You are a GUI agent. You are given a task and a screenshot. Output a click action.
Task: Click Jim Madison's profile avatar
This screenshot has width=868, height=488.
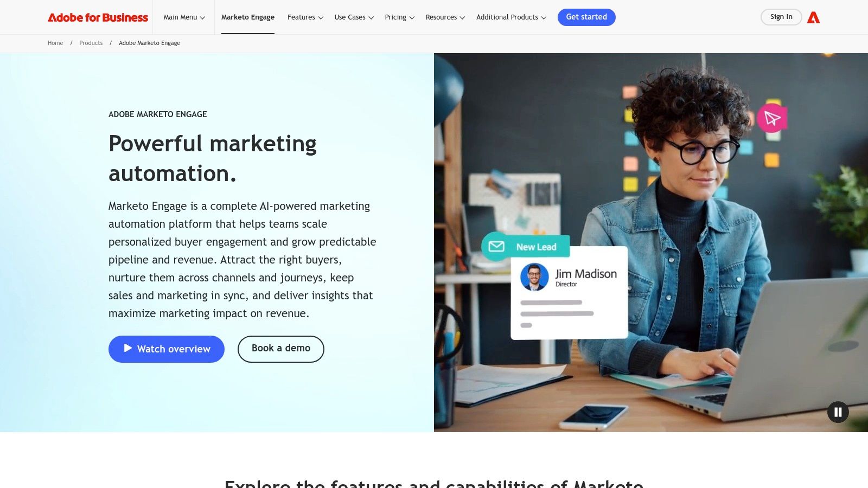[534, 277]
